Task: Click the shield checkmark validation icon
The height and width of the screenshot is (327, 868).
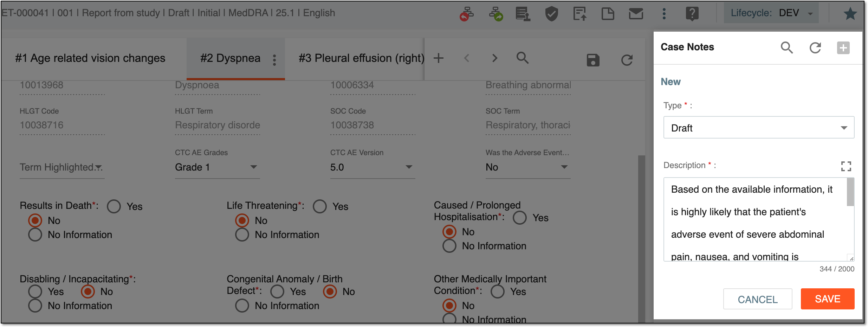Action: [551, 14]
